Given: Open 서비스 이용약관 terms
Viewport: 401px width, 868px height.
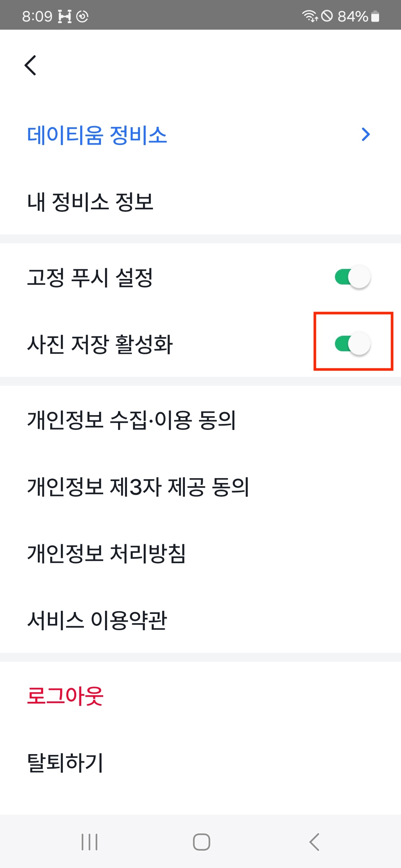Looking at the screenshot, I should [x=97, y=620].
